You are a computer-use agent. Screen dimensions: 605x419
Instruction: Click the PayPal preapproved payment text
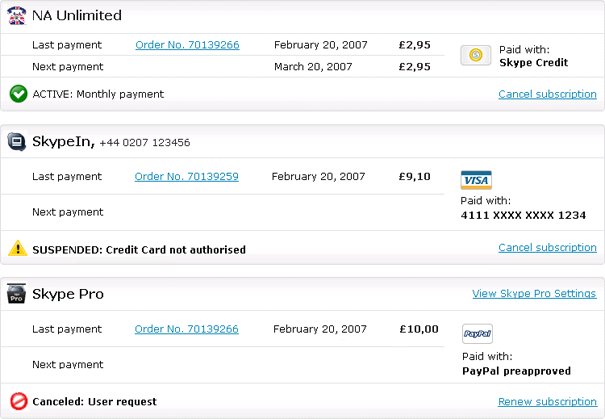click(516, 371)
